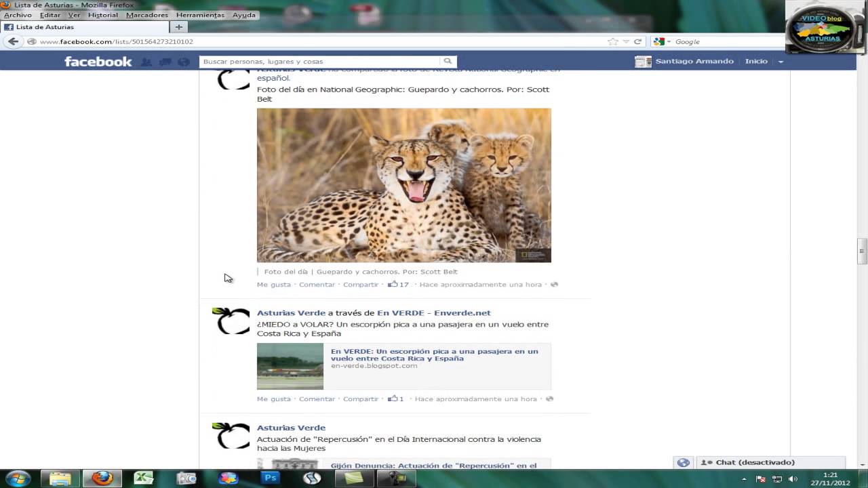Click the 1 like thumb icon

[393, 399]
